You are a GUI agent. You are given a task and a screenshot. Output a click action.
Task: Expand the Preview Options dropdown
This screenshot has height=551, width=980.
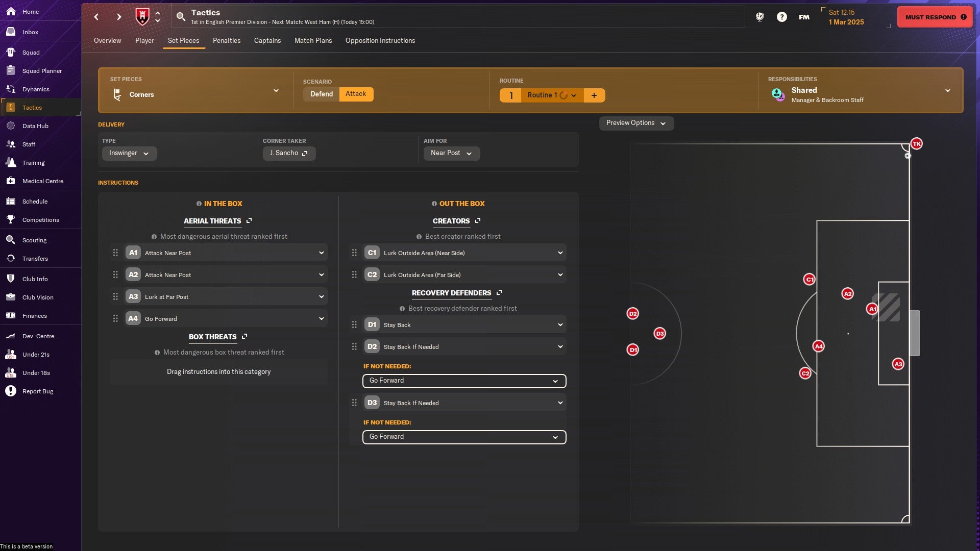[x=635, y=123]
